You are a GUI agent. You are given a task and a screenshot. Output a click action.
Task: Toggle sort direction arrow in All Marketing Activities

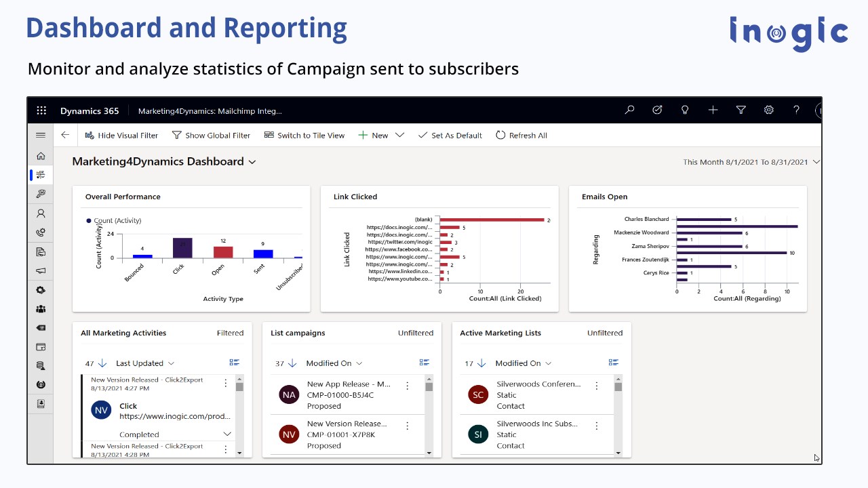coord(102,363)
